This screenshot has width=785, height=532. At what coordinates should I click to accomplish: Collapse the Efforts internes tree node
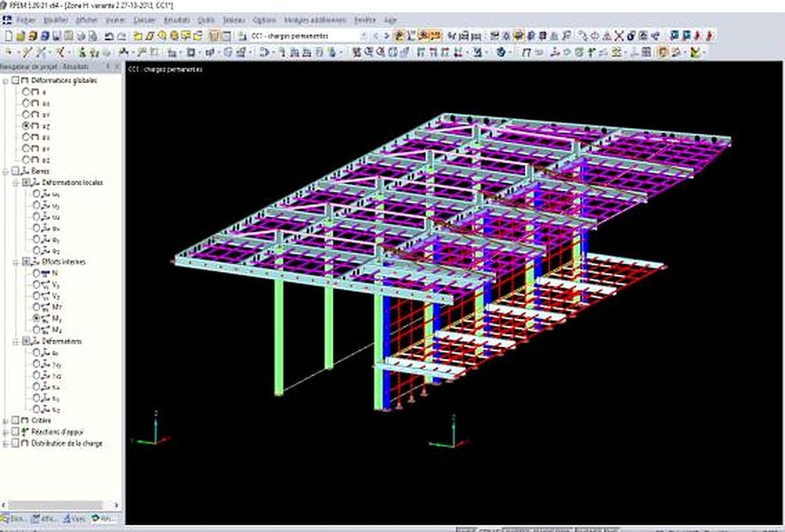click(16, 262)
